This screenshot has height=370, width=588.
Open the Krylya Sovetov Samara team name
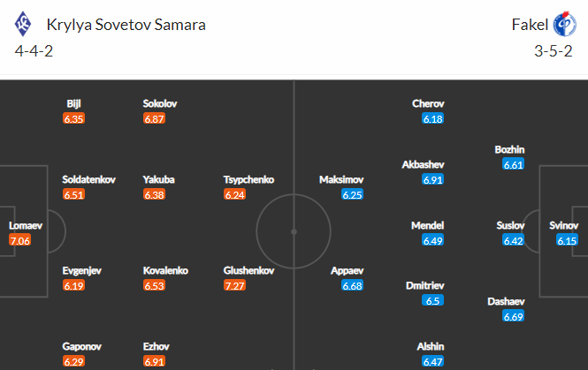(x=126, y=25)
